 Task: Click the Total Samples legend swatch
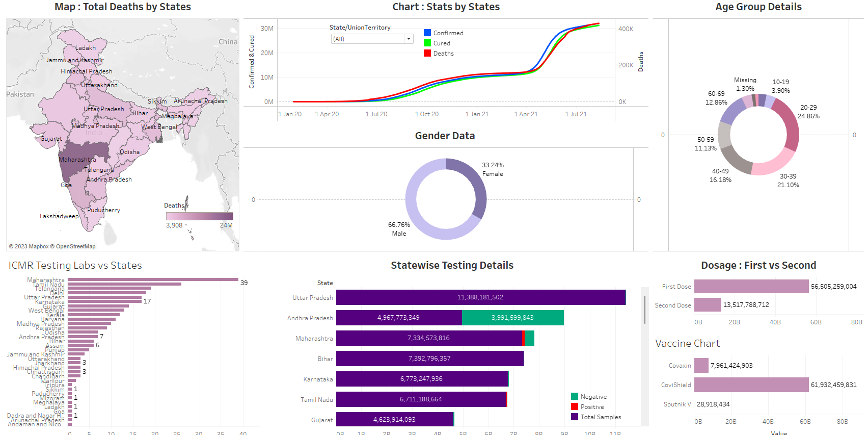575,417
